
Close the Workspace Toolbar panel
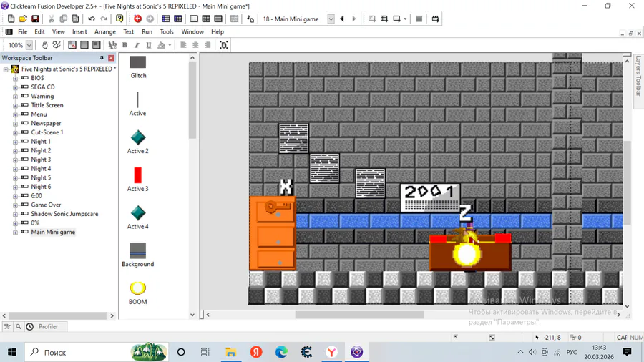pos(111,58)
